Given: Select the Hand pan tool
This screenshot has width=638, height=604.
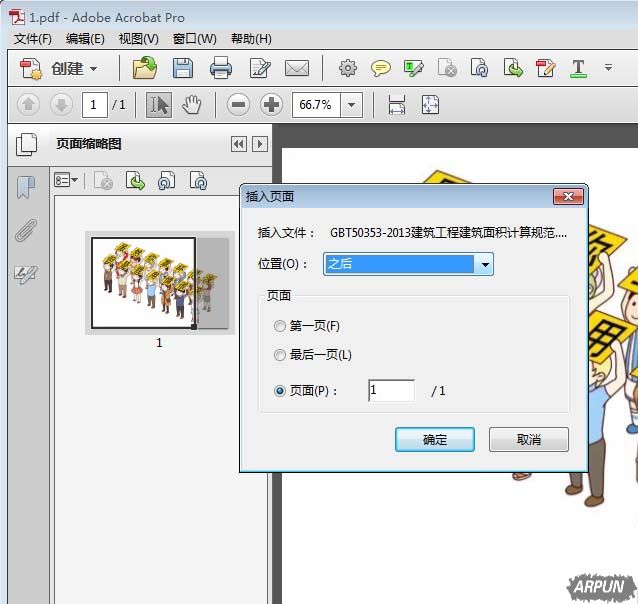Looking at the screenshot, I should [x=191, y=105].
